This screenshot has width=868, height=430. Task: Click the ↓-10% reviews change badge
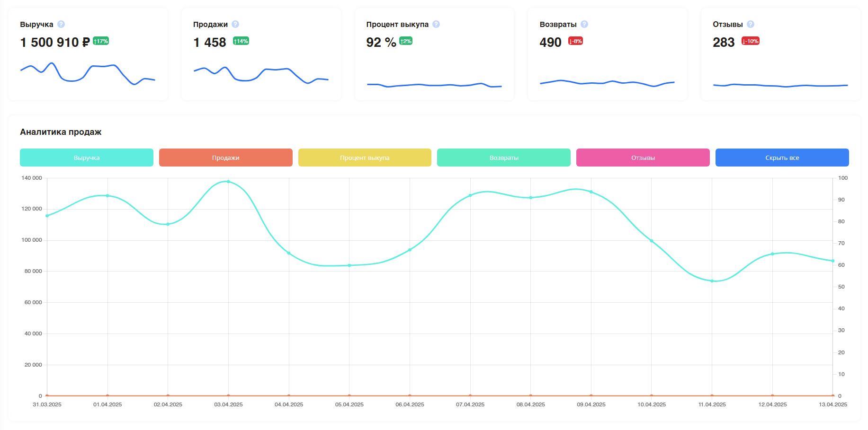(x=751, y=41)
